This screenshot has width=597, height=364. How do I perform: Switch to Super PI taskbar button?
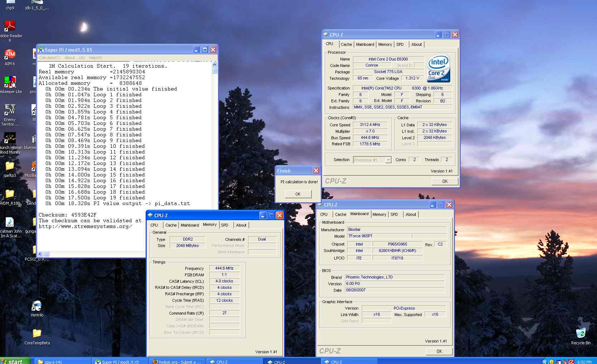point(120,361)
